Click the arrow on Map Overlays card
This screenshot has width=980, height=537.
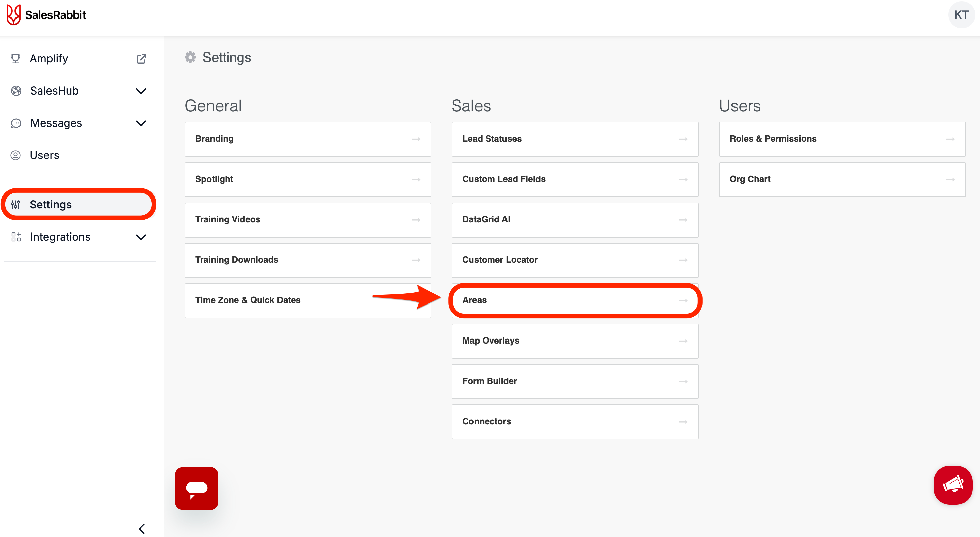tap(683, 341)
